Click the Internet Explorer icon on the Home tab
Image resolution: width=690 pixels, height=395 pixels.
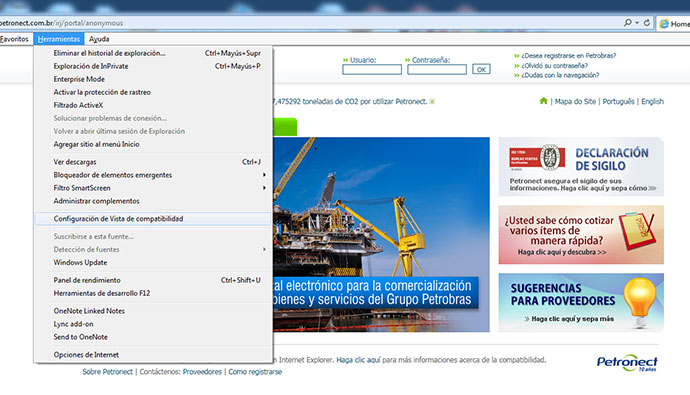pos(664,24)
